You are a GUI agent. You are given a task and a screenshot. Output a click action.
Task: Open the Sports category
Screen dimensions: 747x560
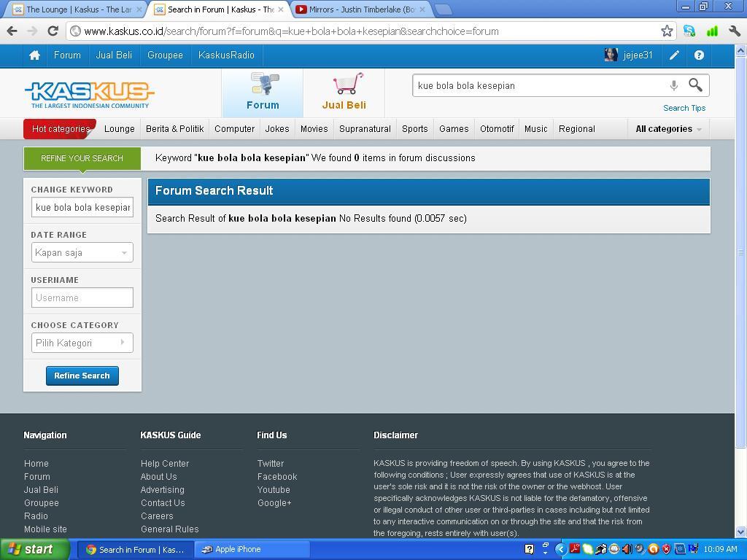414,129
